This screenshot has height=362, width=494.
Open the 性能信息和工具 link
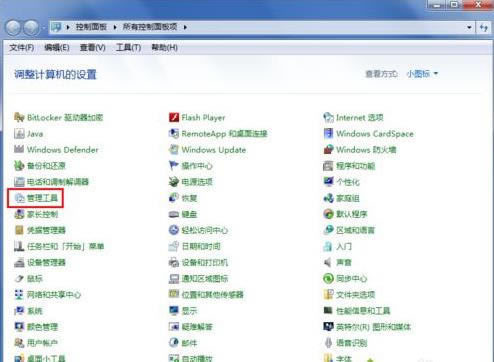(363, 311)
